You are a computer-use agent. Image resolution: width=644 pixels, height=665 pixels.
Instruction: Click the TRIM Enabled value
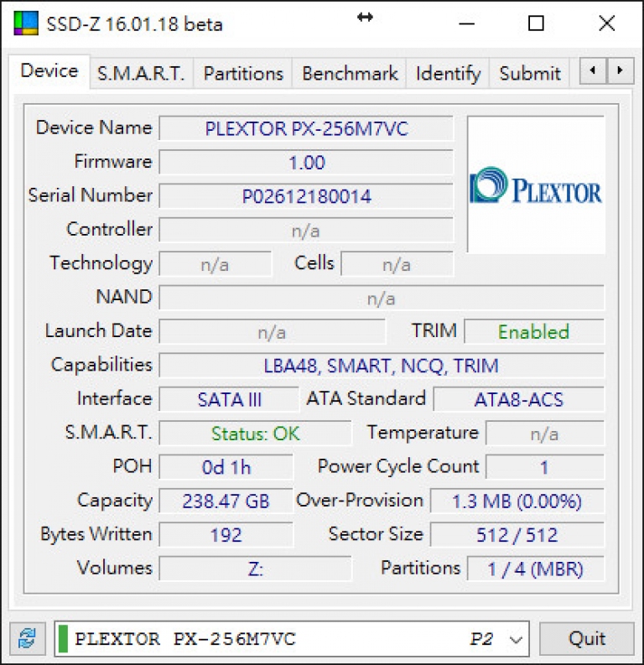click(x=534, y=332)
